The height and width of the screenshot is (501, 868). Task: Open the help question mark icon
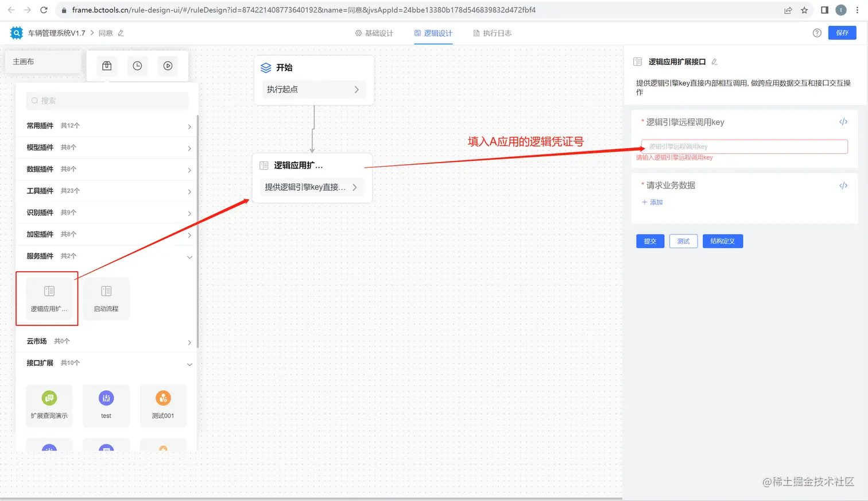817,33
